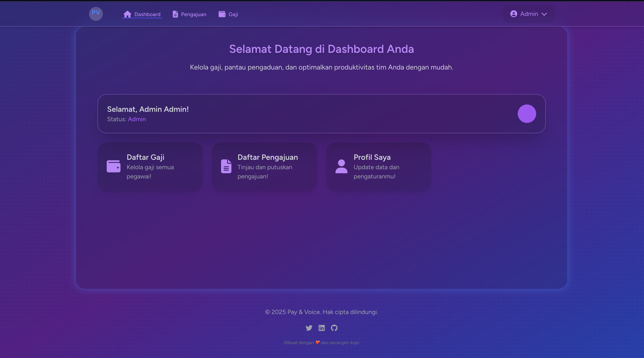Click the purple circle in welcome banner

point(527,114)
